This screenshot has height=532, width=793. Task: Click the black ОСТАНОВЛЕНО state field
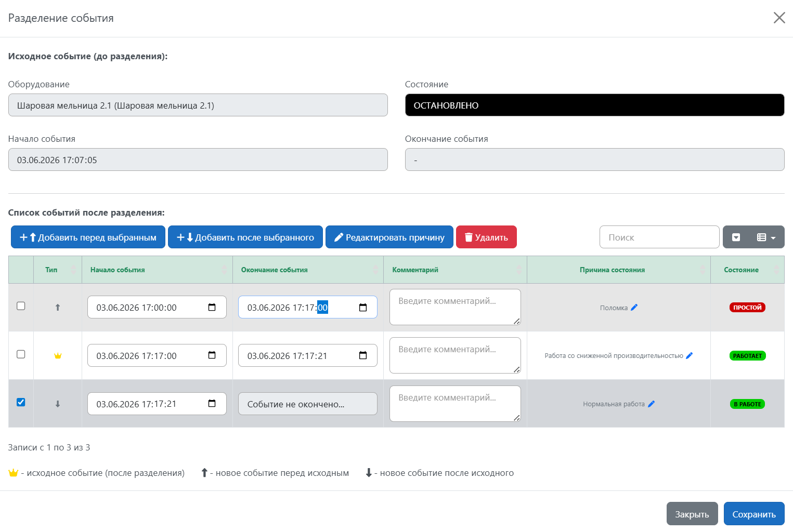594,105
